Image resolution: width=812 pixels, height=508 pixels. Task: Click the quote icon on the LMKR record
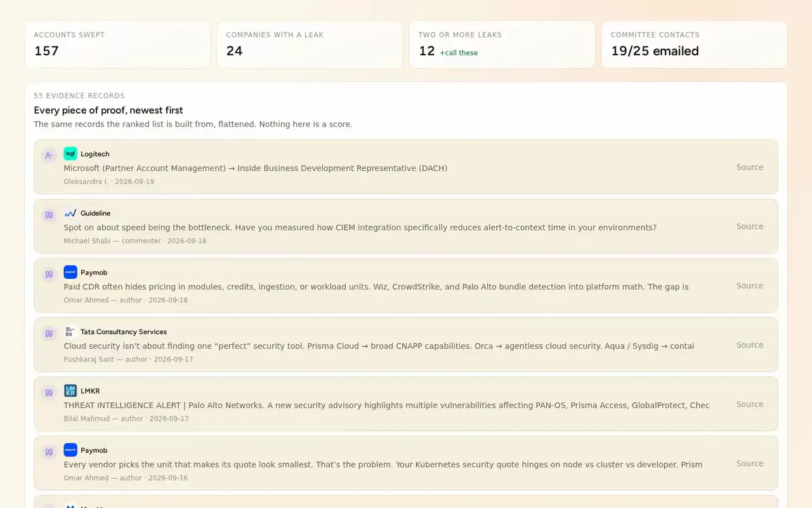coord(49,392)
